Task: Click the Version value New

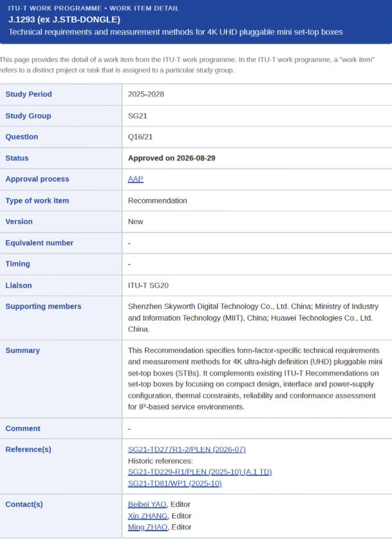Action: pyautogui.click(x=135, y=222)
